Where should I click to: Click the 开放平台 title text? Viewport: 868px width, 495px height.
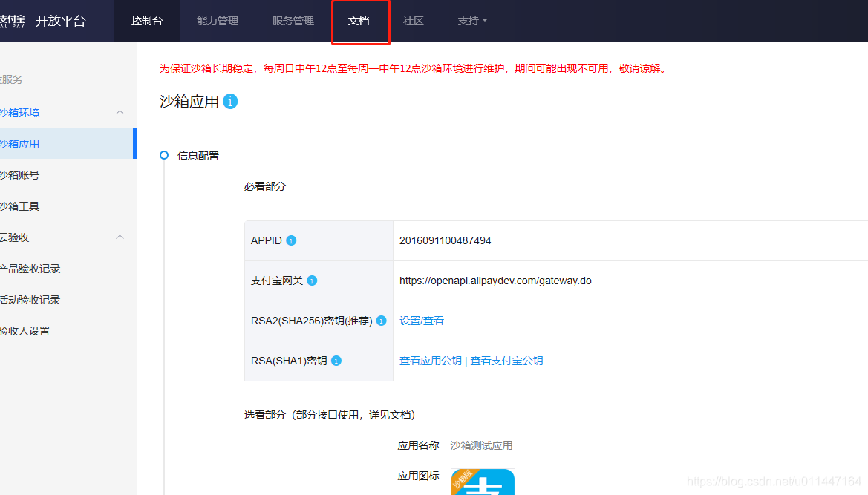61,21
